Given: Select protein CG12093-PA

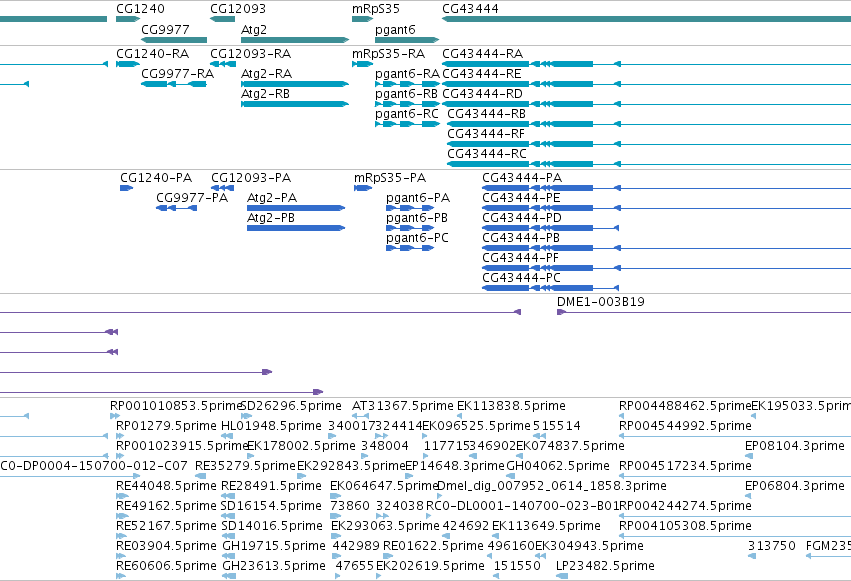Looking at the screenshot, I should (223, 188).
